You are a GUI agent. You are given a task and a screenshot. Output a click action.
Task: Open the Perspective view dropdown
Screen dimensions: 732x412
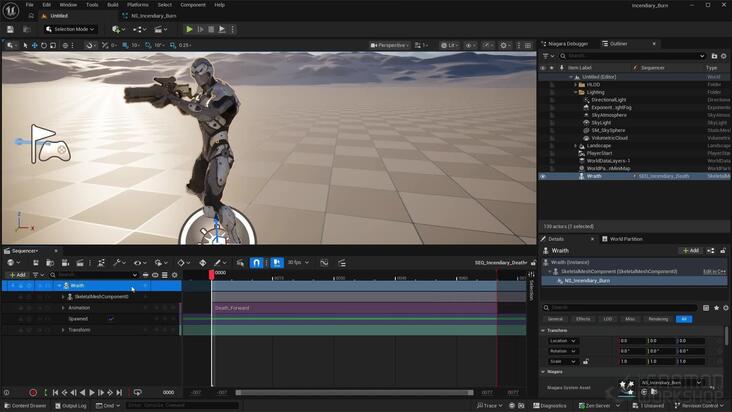point(389,45)
